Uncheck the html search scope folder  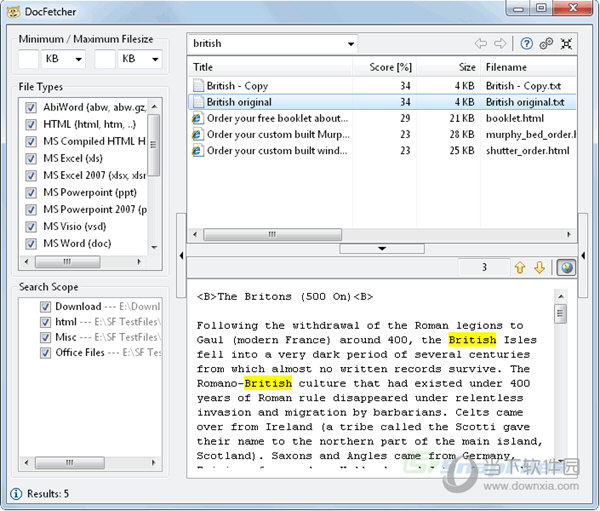click(x=46, y=322)
